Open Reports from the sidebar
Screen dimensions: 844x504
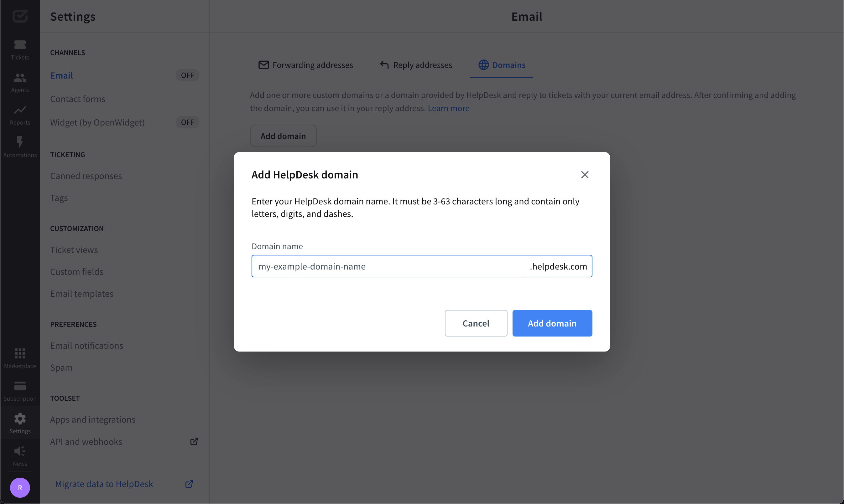tap(20, 115)
